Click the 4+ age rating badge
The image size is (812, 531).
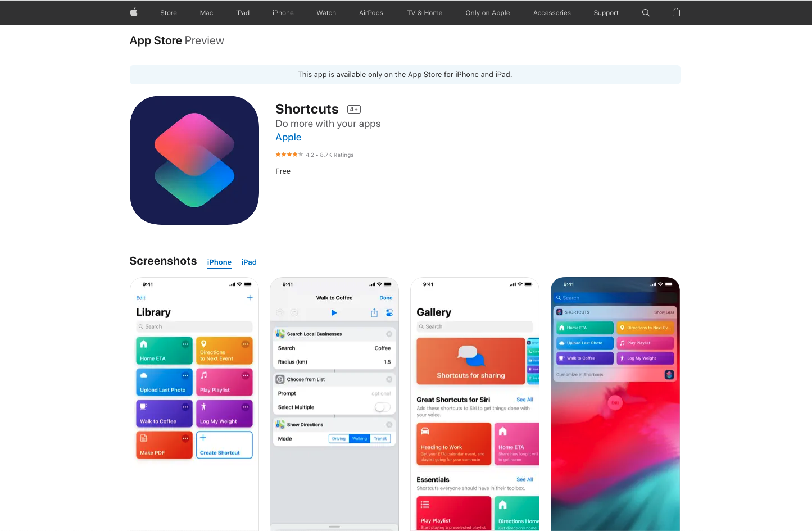[x=354, y=110]
